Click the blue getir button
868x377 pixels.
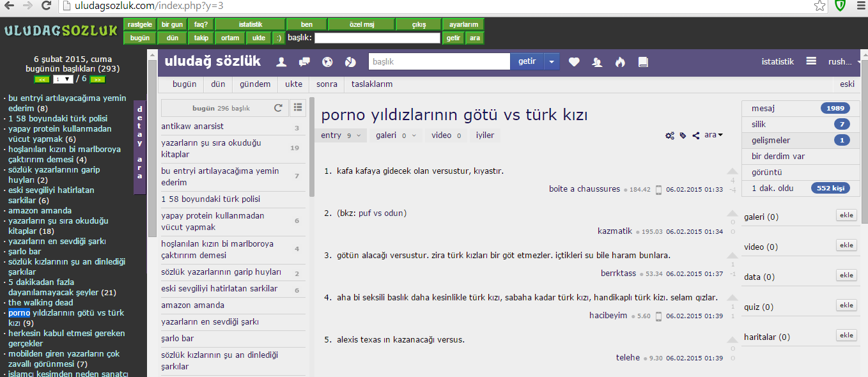pos(527,62)
